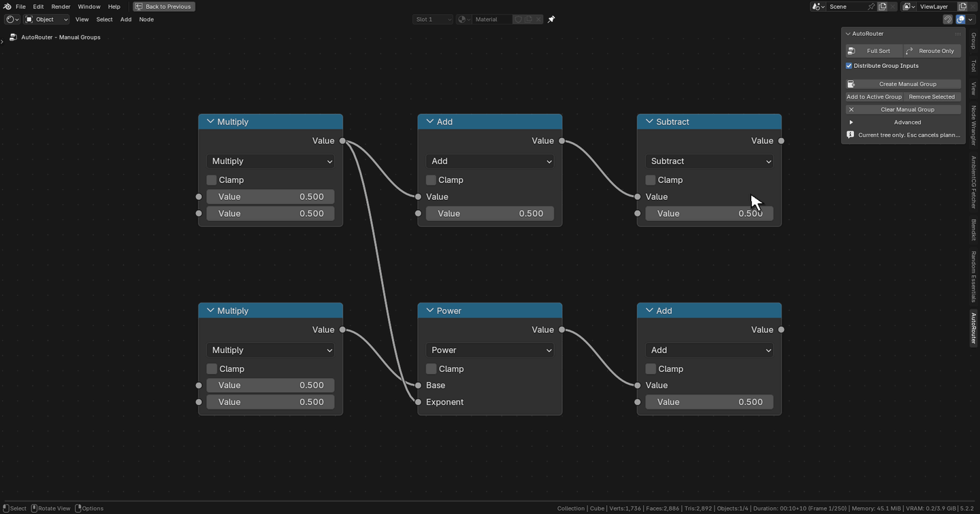
Task: Click the info icon beside Current tree only
Action: coord(850,135)
